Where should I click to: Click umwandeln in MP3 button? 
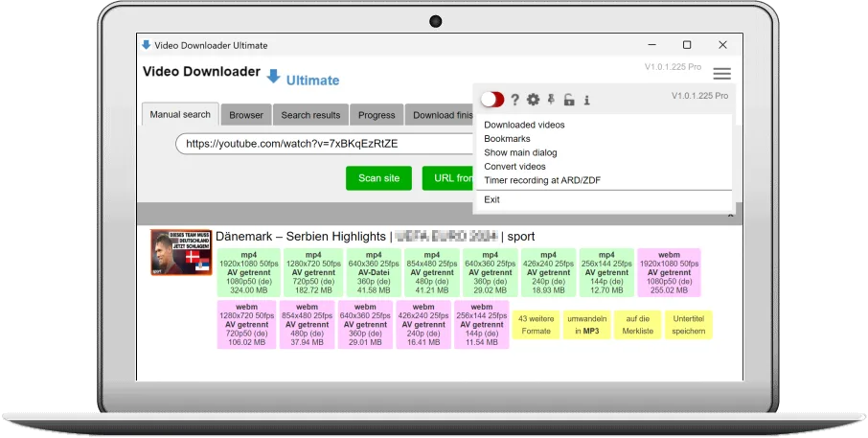tap(586, 325)
